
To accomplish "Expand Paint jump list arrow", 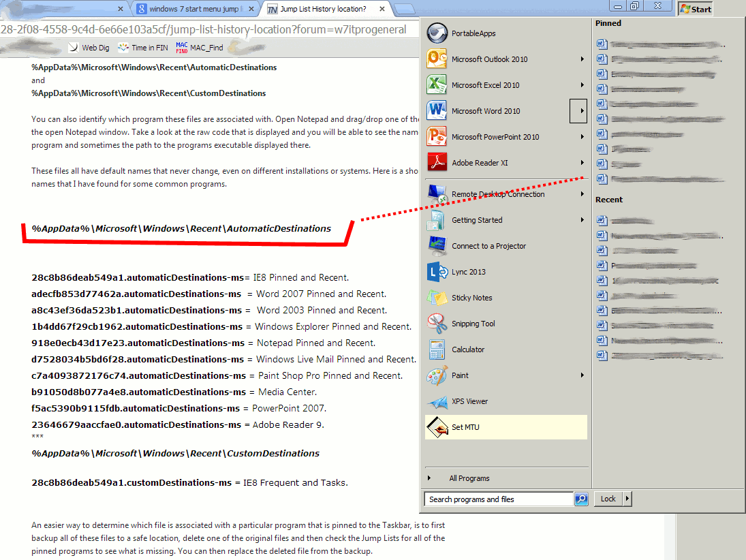I will click(582, 375).
